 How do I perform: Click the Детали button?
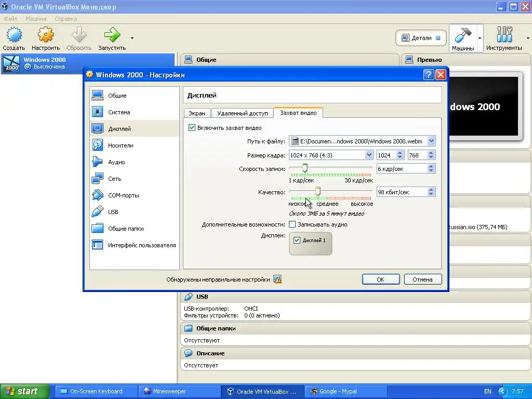tap(421, 38)
